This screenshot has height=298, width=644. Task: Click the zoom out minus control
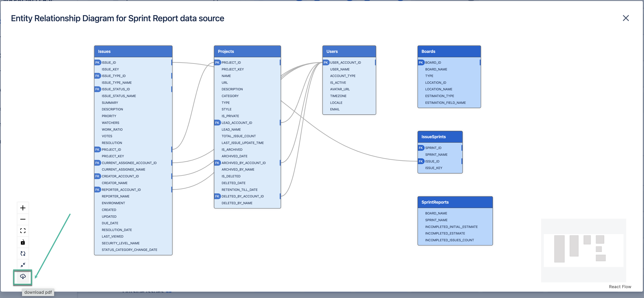[x=23, y=219]
